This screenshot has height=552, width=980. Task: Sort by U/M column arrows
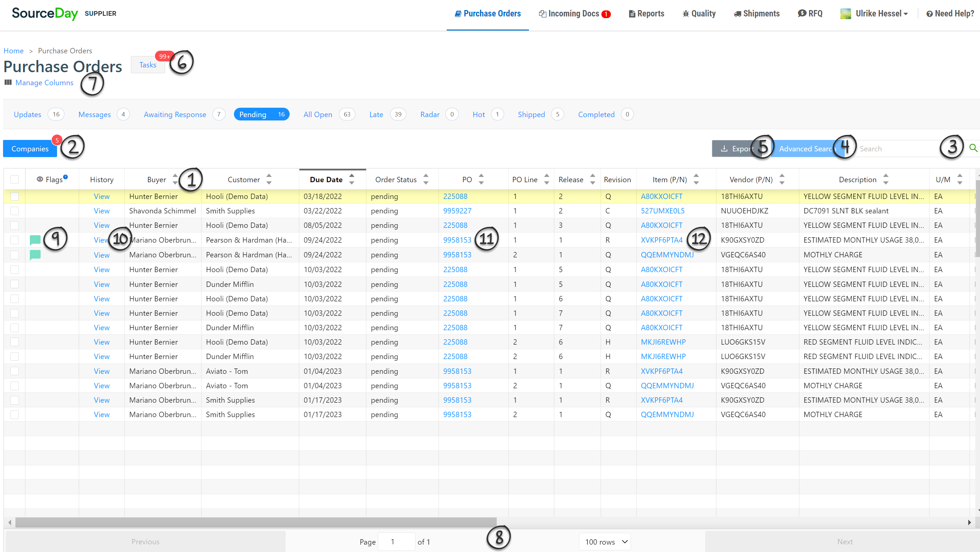(x=960, y=179)
